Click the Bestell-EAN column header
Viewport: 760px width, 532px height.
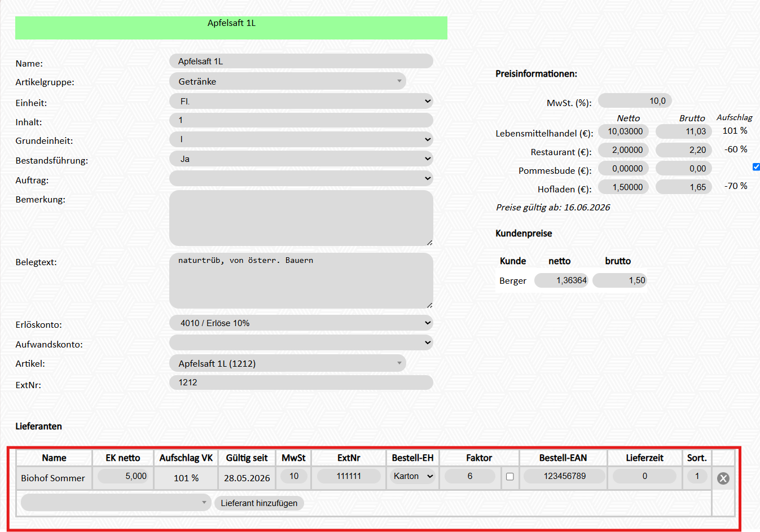563,458
